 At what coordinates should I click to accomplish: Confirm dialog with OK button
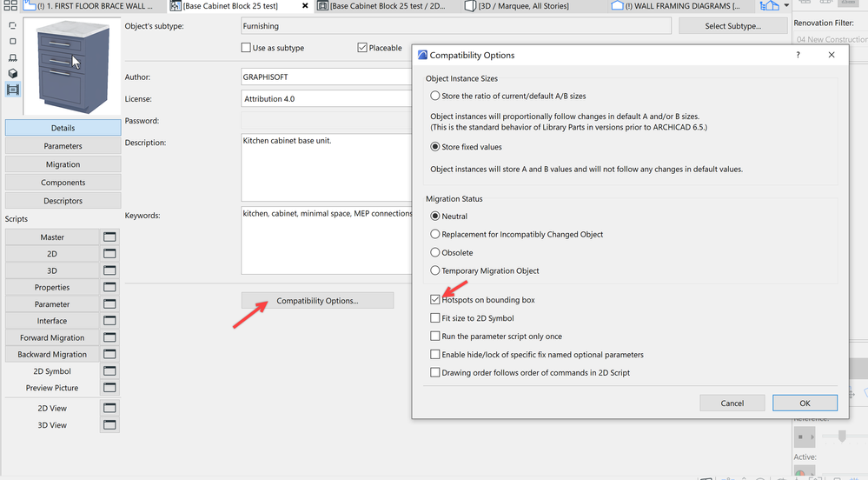[x=805, y=403]
